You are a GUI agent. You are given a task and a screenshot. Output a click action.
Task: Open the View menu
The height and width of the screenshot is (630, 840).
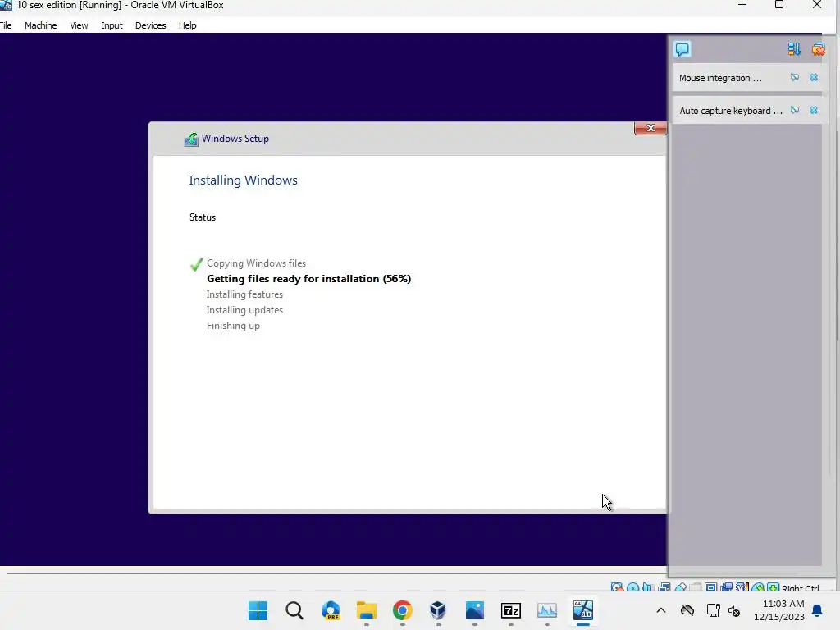(x=79, y=25)
